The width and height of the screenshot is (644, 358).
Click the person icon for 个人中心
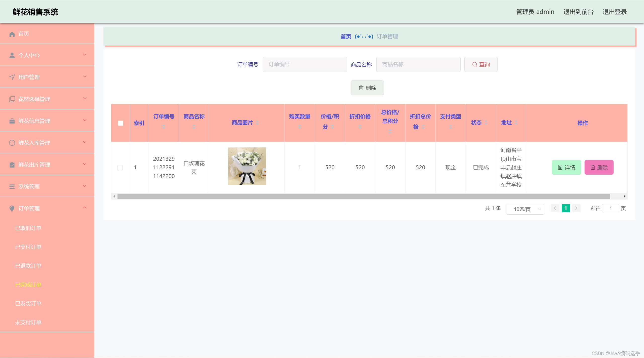12,55
